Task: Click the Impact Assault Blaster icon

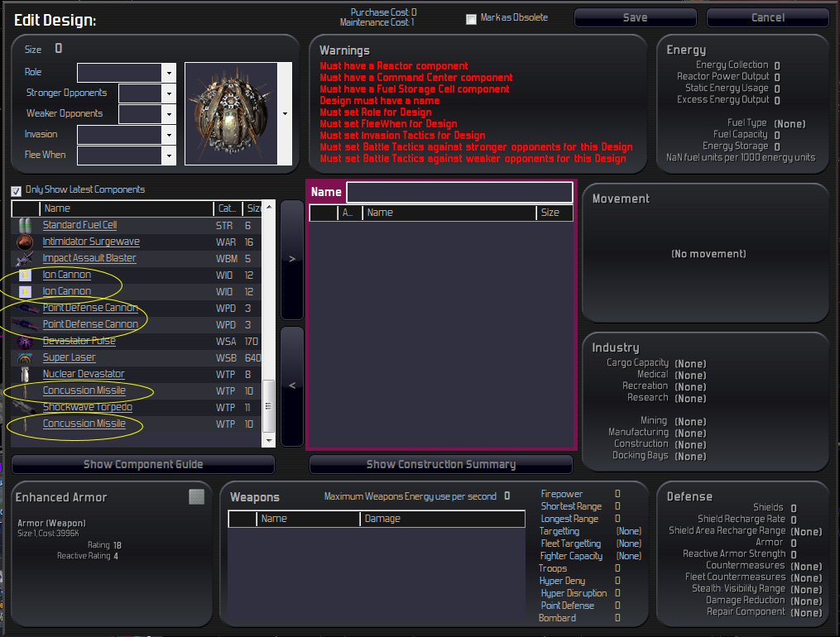Action: 25,259
